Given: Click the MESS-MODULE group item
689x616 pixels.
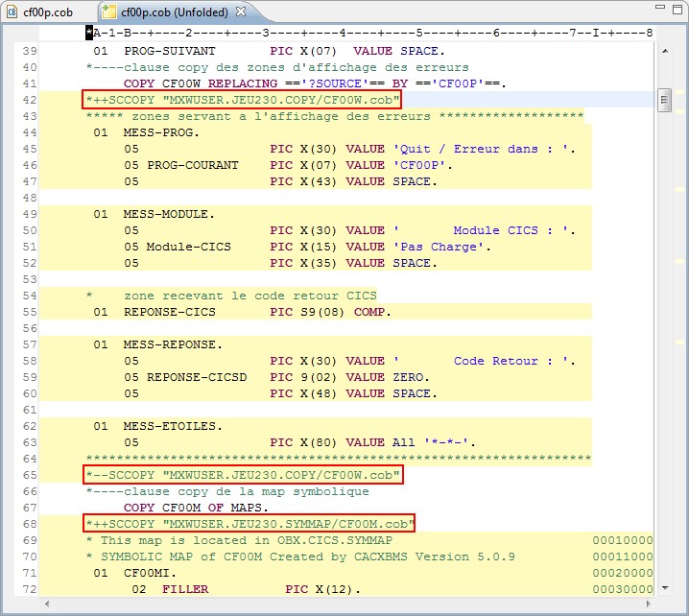Looking at the screenshot, I should [x=169, y=214].
